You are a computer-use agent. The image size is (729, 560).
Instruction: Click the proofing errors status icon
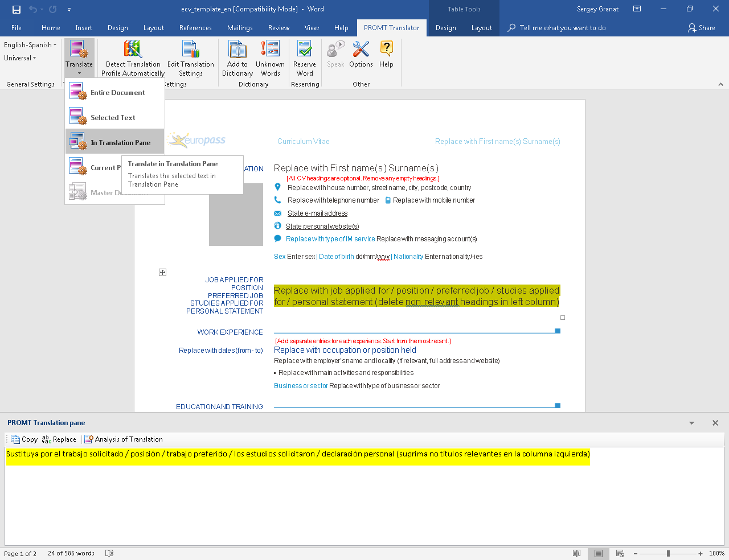click(x=109, y=554)
